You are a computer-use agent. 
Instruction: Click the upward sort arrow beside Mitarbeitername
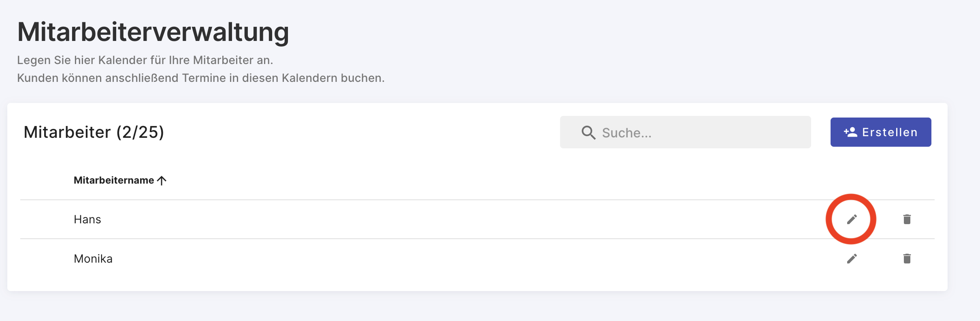point(162,180)
